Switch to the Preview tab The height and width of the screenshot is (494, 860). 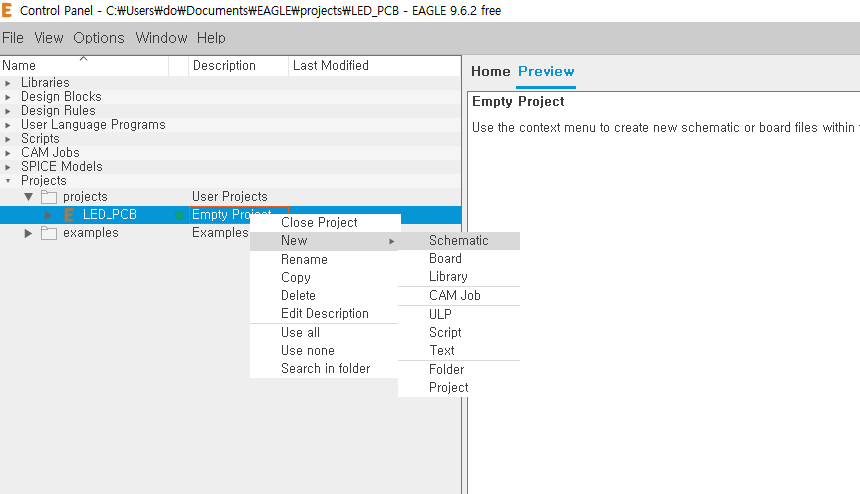[546, 71]
